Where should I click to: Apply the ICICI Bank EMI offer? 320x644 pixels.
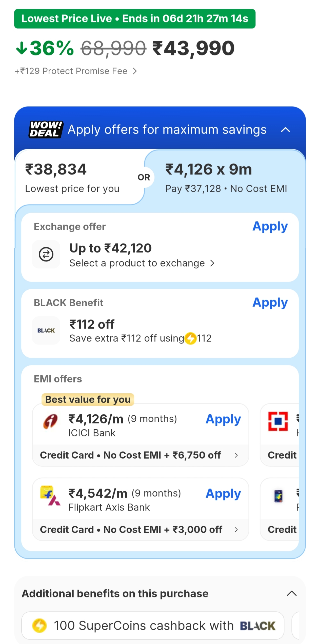pos(223,419)
